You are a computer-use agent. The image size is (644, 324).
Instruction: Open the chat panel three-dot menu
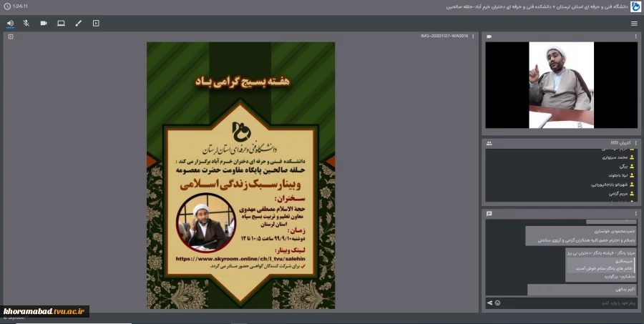tap(636, 214)
